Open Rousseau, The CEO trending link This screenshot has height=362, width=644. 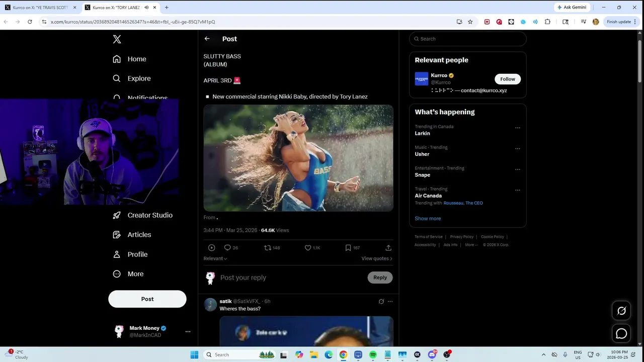click(463, 203)
